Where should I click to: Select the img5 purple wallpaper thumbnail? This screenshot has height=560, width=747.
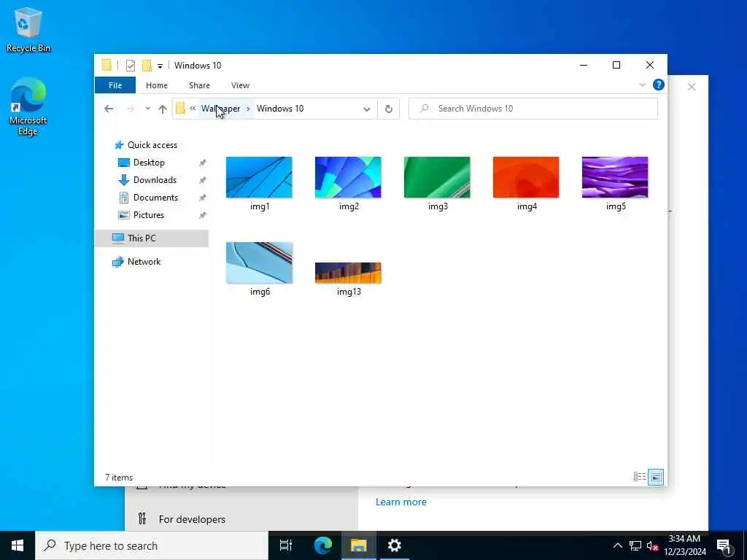(x=615, y=177)
